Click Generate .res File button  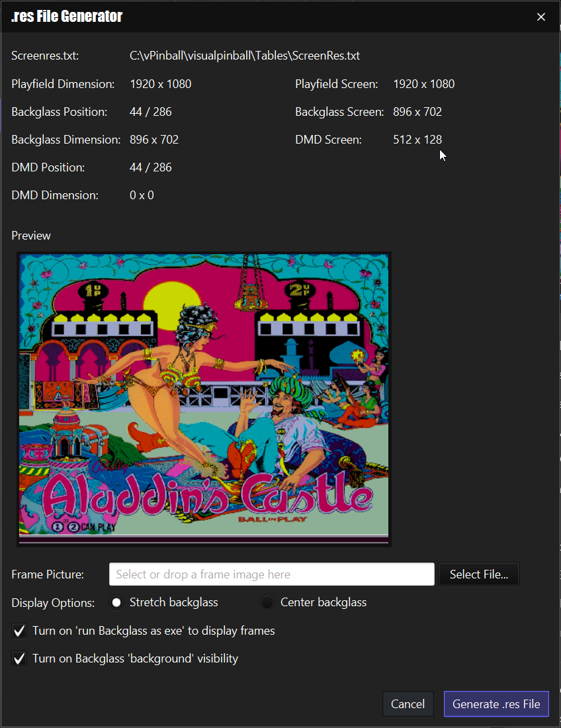[496, 704]
